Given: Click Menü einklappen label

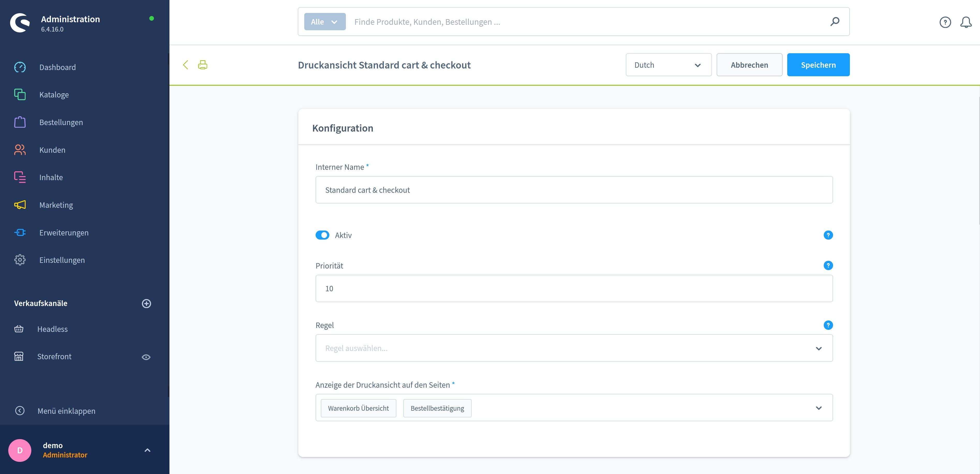Looking at the screenshot, I should tap(66, 411).
